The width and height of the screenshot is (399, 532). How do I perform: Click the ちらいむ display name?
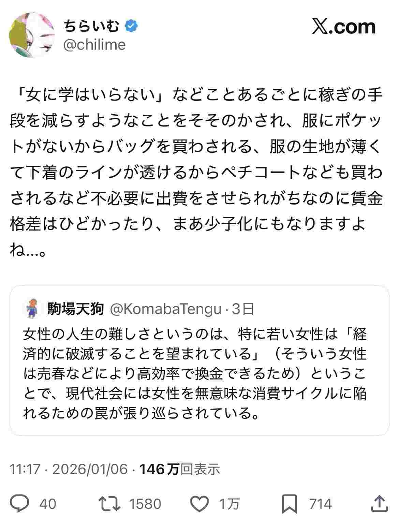click(x=91, y=26)
